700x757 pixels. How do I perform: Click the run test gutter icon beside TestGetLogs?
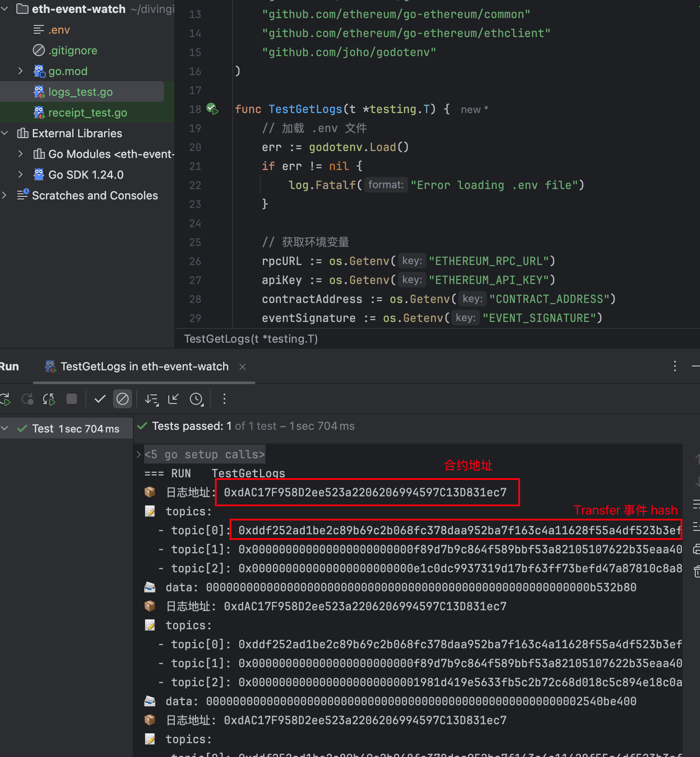point(212,109)
